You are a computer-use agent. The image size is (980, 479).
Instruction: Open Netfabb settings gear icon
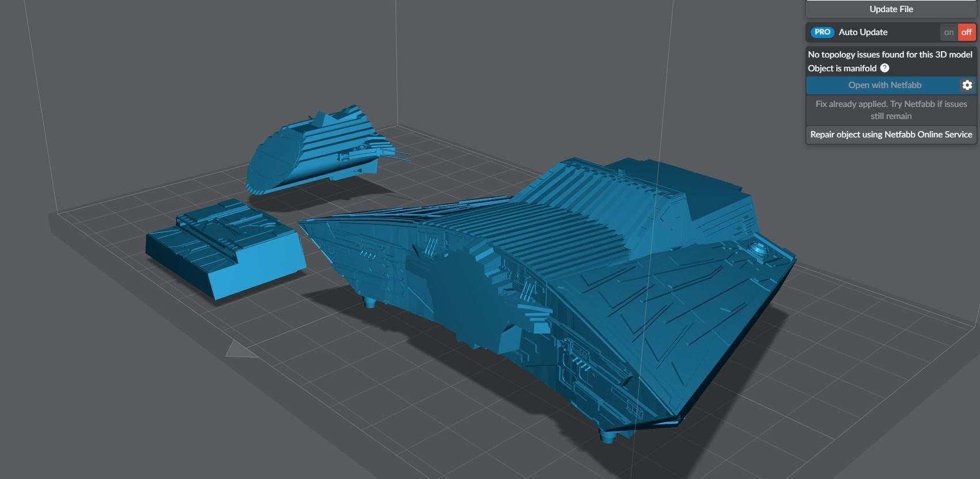point(967,85)
